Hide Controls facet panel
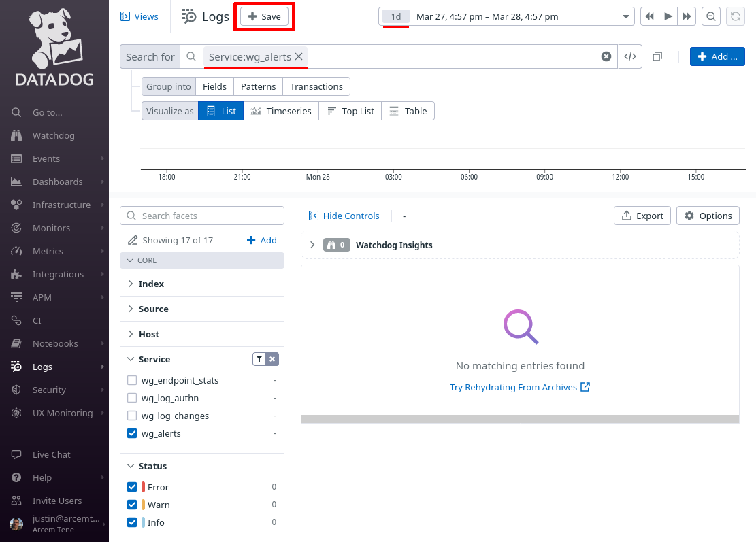 (x=344, y=216)
